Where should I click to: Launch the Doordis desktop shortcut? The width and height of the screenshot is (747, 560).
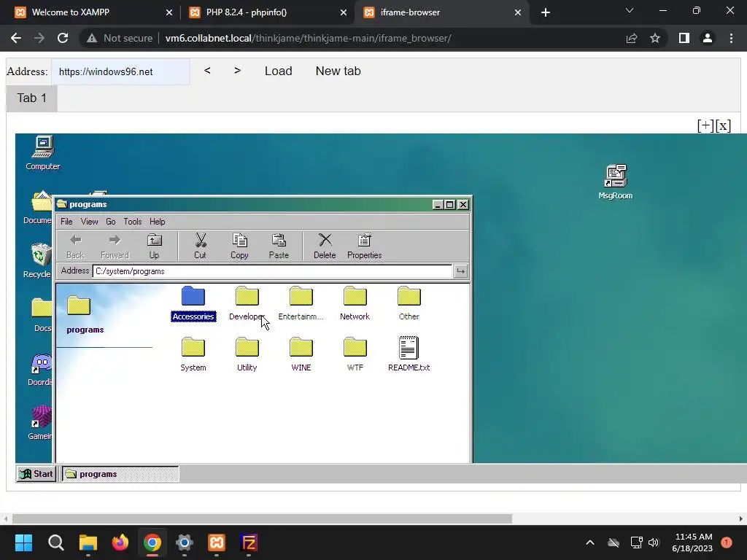point(40,370)
